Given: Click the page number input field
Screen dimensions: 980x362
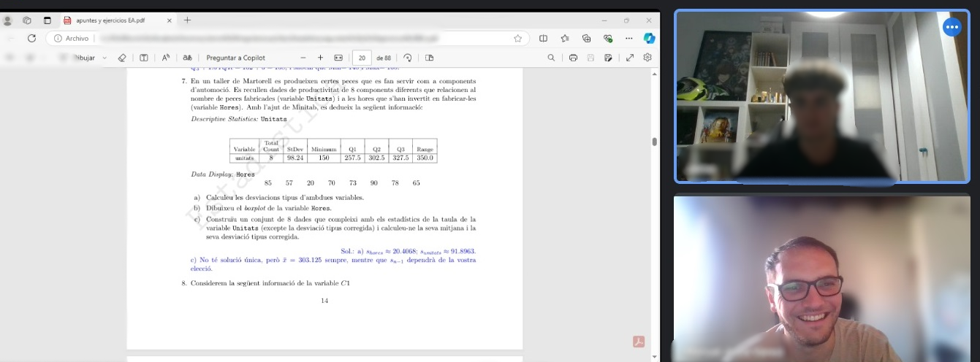Looking at the screenshot, I should (x=362, y=58).
